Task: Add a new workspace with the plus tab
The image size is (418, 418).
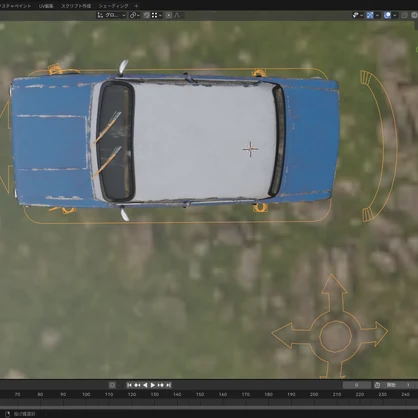Action: (x=136, y=6)
